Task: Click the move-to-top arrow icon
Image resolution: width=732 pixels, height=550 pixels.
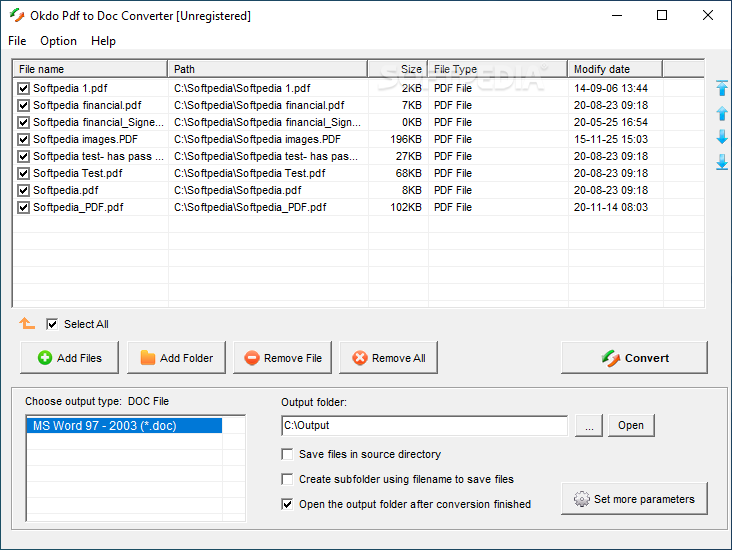Action: [722, 88]
